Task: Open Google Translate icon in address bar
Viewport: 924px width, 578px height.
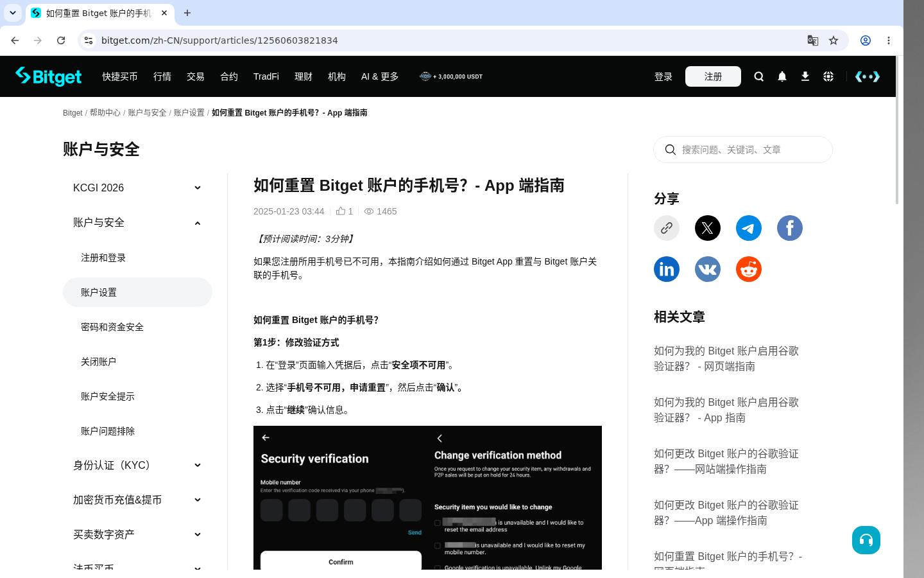Action: pos(813,40)
